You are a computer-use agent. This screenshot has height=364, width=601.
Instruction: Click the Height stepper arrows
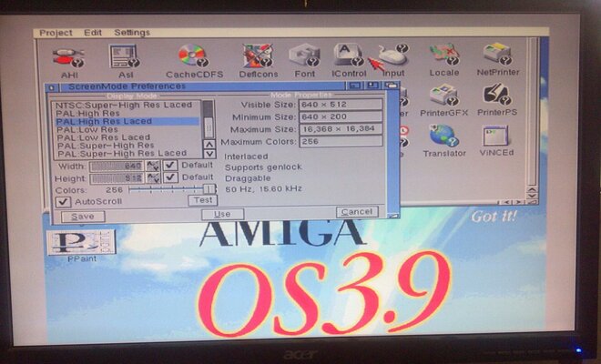(153, 178)
